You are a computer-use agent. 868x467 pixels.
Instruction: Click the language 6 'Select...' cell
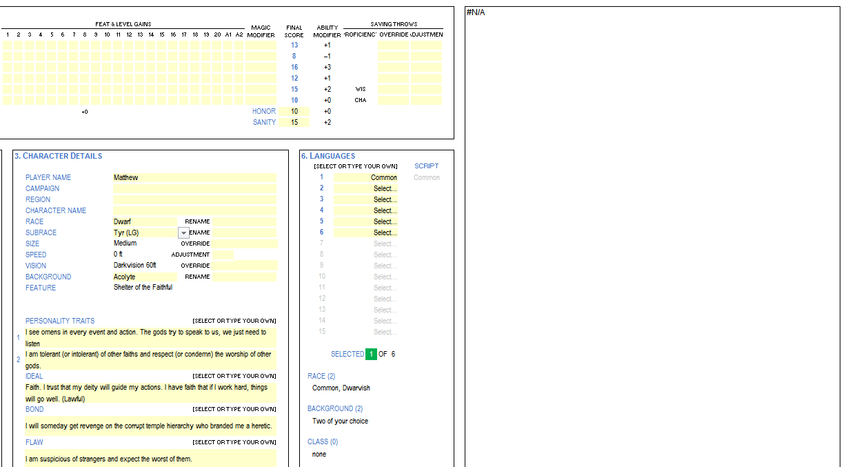click(x=365, y=232)
